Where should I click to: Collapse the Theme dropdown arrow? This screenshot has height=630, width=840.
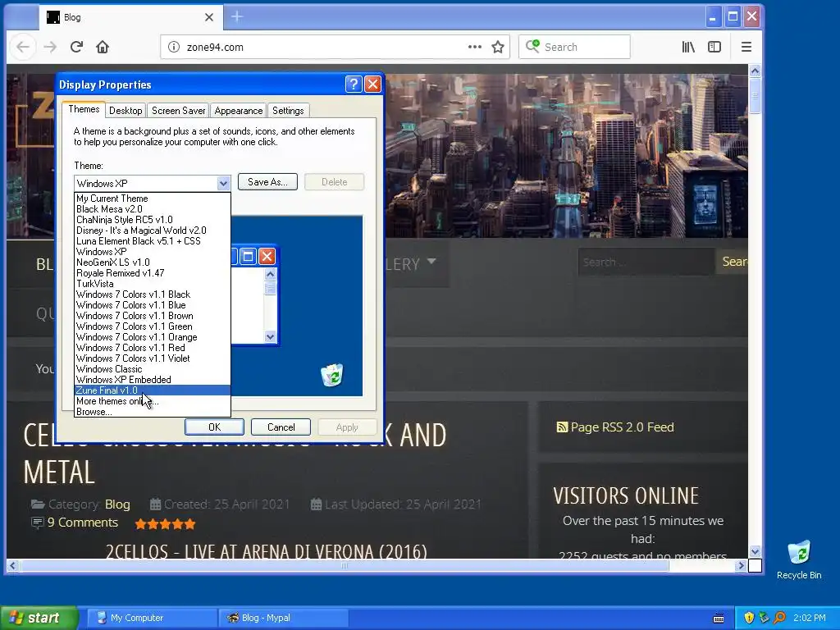[223, 183]
